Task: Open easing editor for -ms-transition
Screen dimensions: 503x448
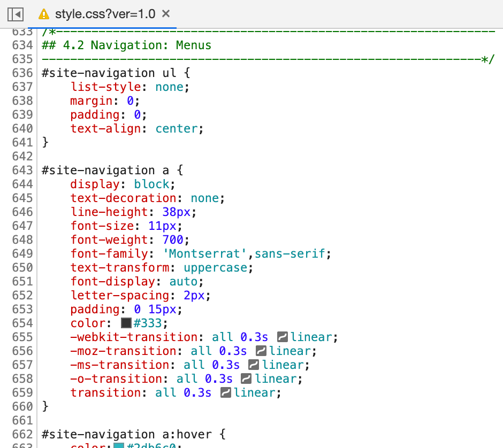Action: coord(254,365)
